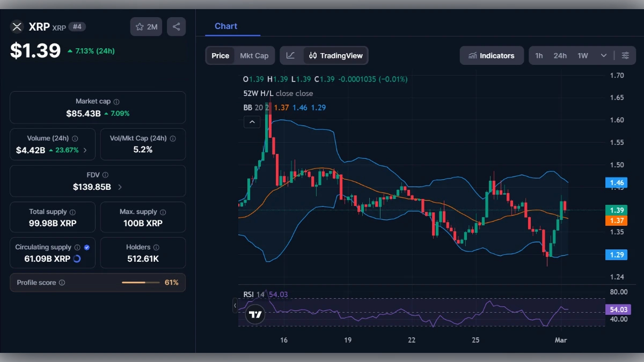Click the TradingView watermark logo on the RSI panel
The height and width of the screenshot is (362, 644).
click(x=255, y=314)
